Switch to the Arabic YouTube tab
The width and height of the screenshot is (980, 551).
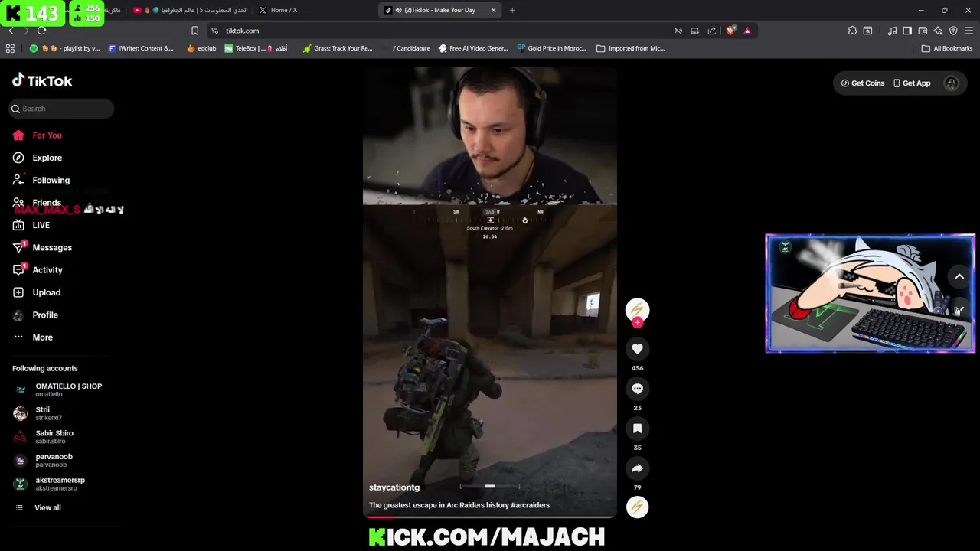tap(191, 10)
